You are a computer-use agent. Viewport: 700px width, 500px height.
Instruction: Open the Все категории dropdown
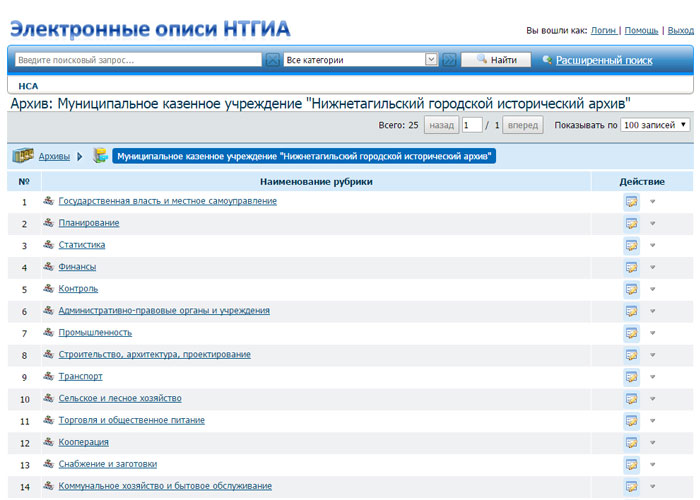(361, 59)
